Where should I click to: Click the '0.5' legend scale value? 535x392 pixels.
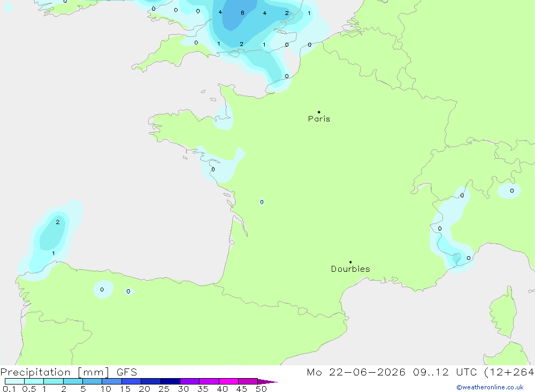pyautogui.click(x=29, y=389)
